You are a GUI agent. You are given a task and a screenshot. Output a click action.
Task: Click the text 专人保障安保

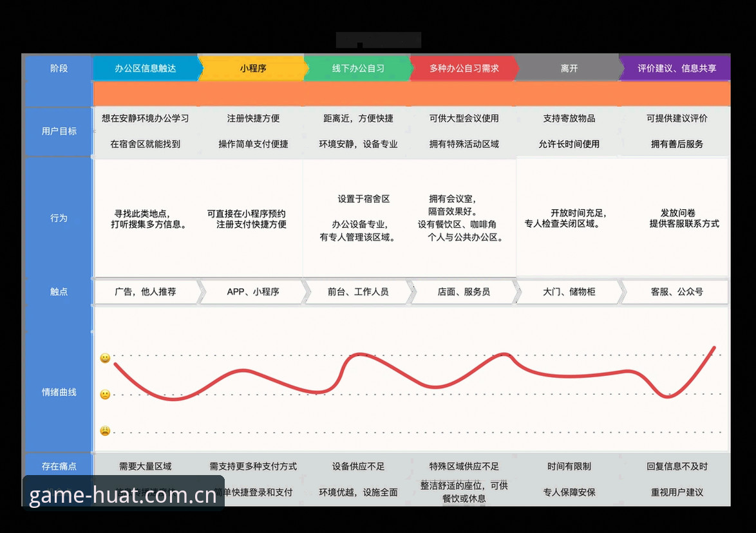coord(569,492)
